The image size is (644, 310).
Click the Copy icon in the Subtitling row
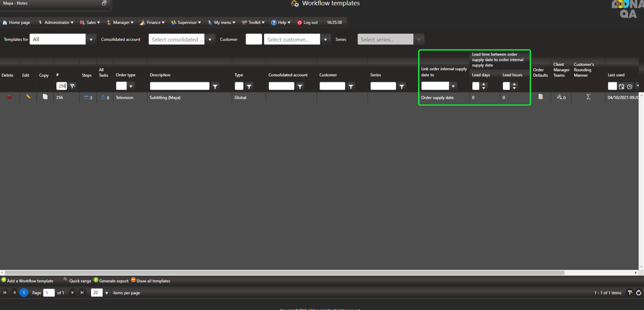(x=45, y=97)
